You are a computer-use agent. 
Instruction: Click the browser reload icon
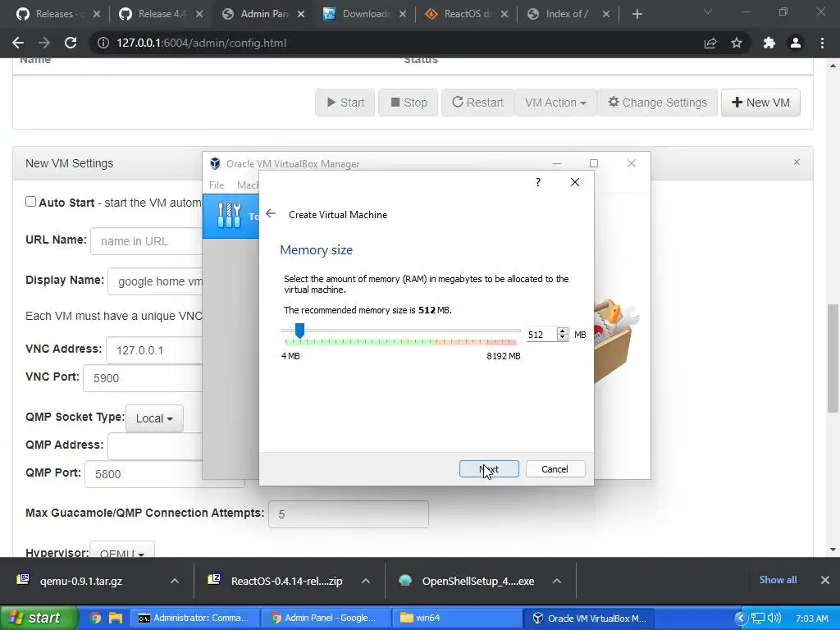[71, 43]
